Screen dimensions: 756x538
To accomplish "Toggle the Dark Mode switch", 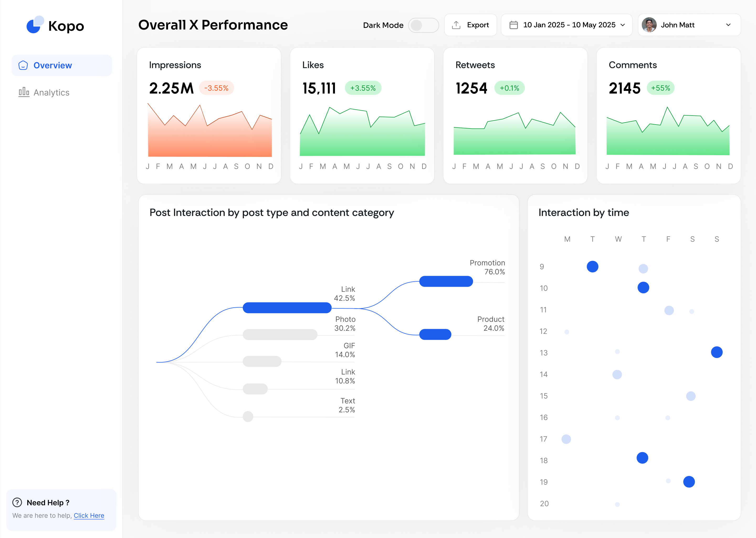I will [x=423, y=25].
